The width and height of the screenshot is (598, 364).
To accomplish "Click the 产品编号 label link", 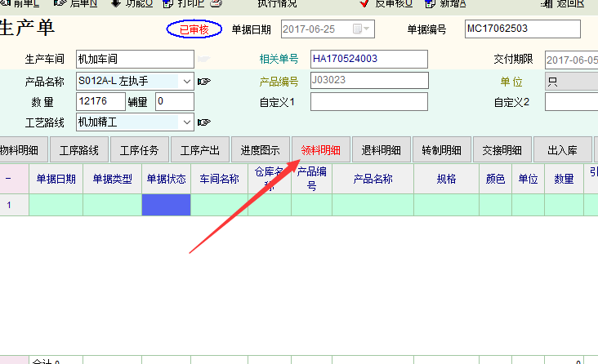I will point(279,81).
